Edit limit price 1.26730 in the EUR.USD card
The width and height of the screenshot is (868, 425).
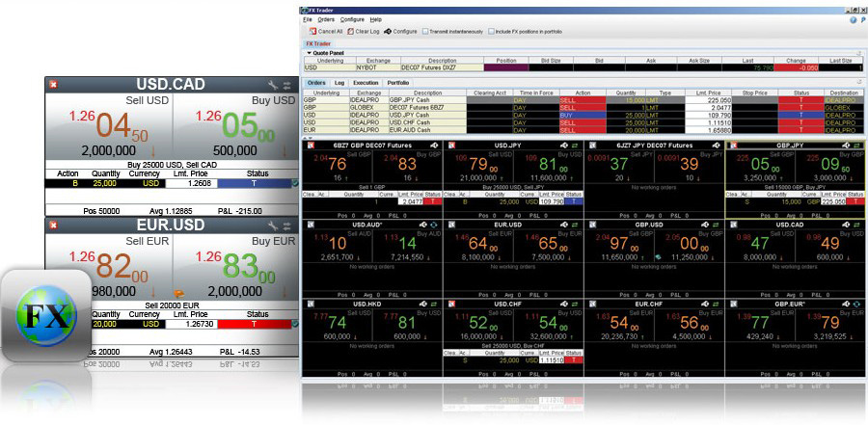(x=191, y=324)
